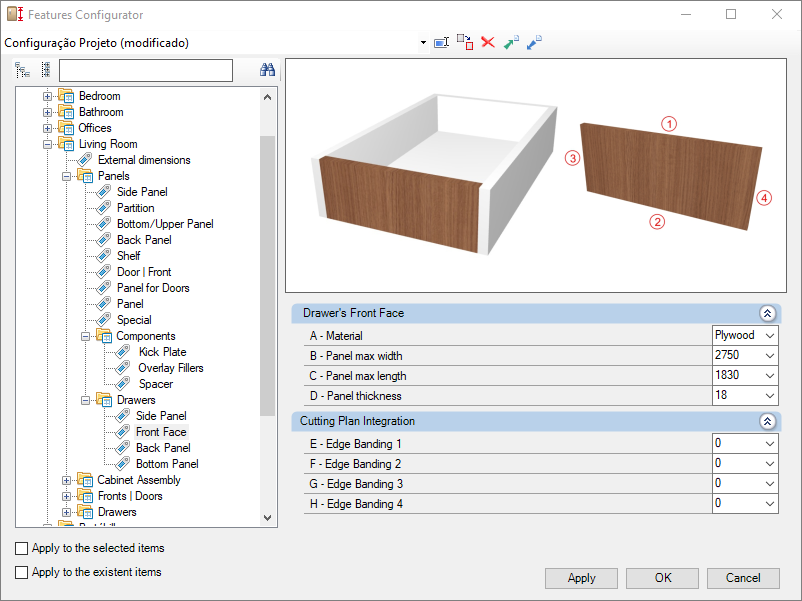The image size is (802, 601).
Task: Enable Apply to the selected items
Action: [21, 548]
